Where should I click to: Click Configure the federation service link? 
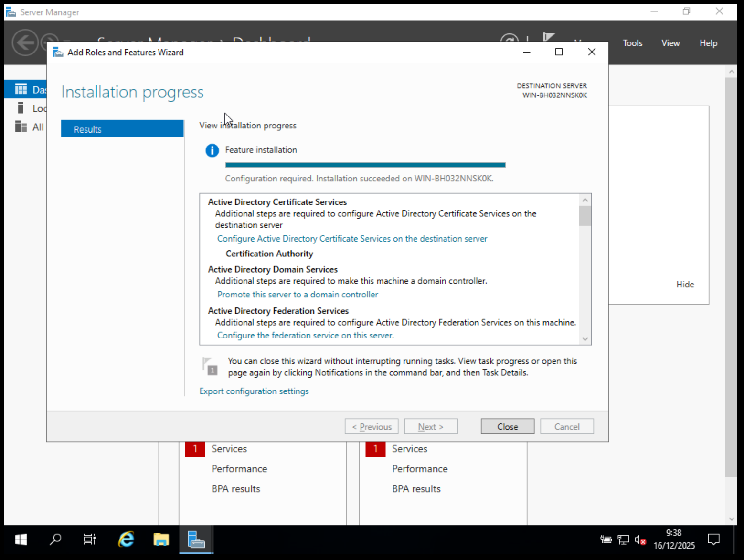point(306,335)
